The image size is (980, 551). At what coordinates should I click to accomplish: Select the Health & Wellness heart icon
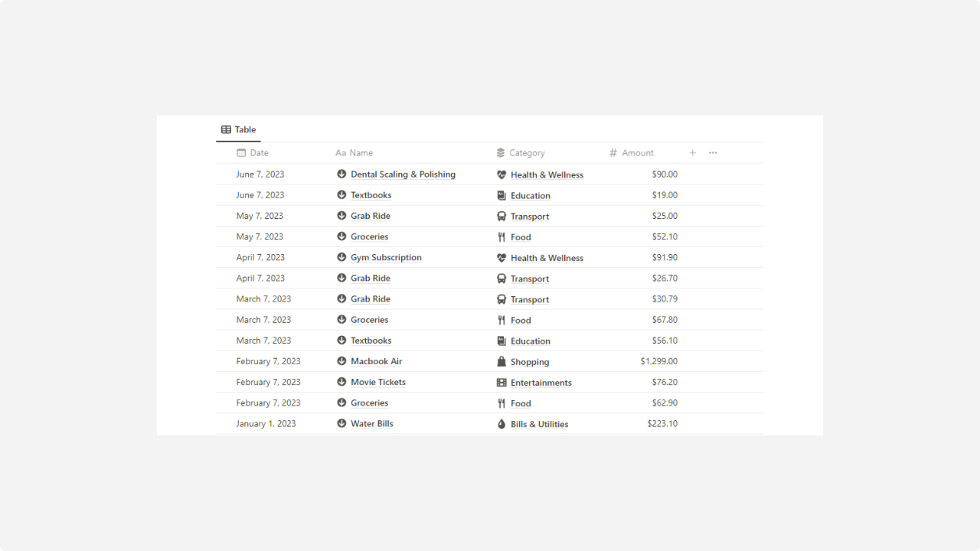coord(502,174)
